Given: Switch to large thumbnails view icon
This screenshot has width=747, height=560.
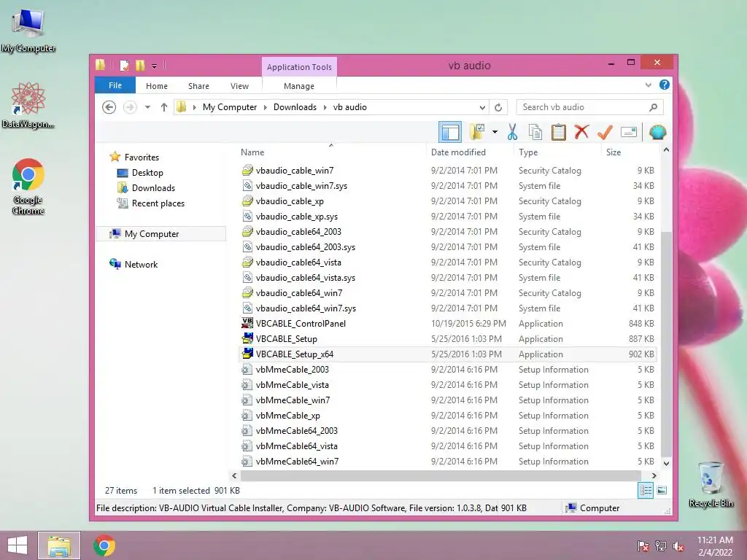Looking at the screenshot, I should point(662,490).
